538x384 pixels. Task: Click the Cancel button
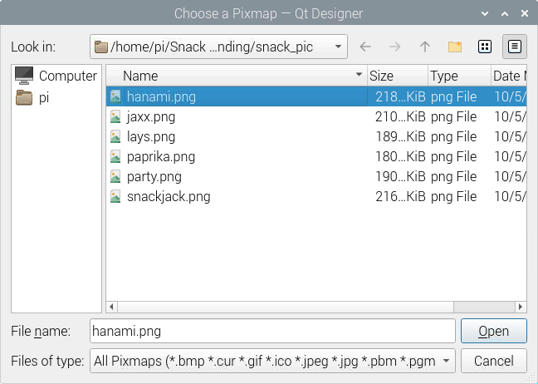click(x=494, y=361)
